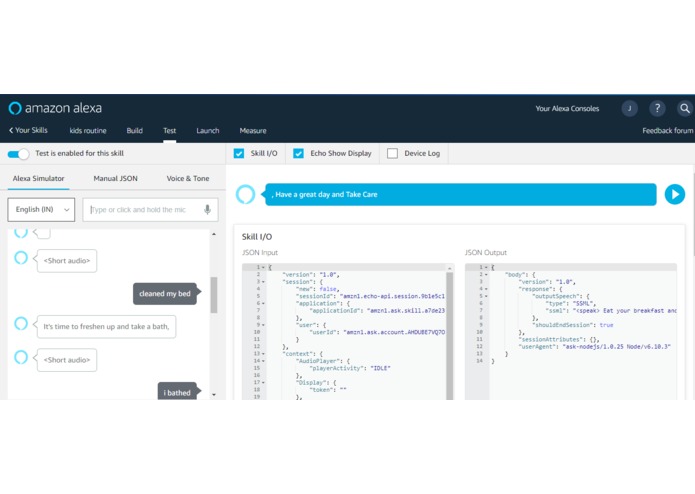
Task: Click the 'cleaned my bed' user message
Action: (x=165, y=293)
